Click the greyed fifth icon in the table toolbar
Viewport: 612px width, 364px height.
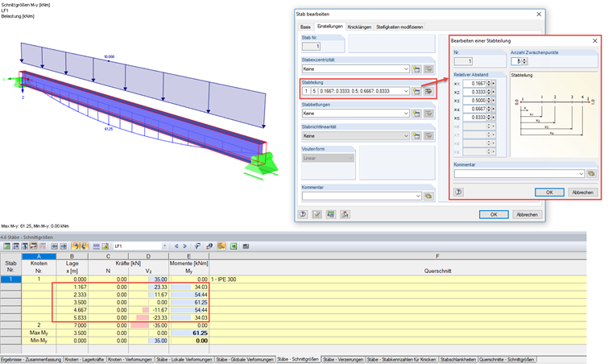[x=43, y=246]
